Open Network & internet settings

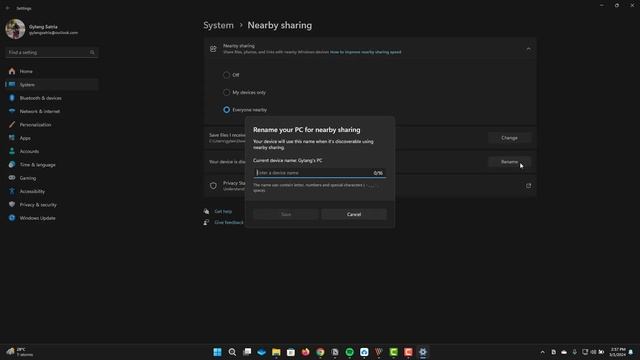pos(52,111)
